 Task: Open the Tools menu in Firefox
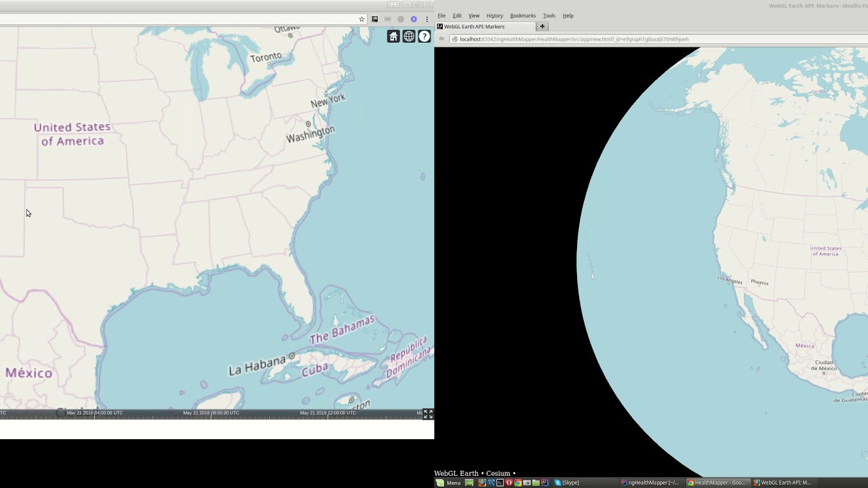pyautogui.click(x=549, y=16)
